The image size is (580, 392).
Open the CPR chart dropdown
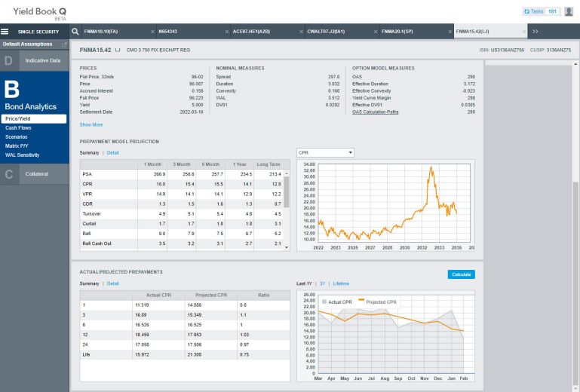(x=325, y=153)
